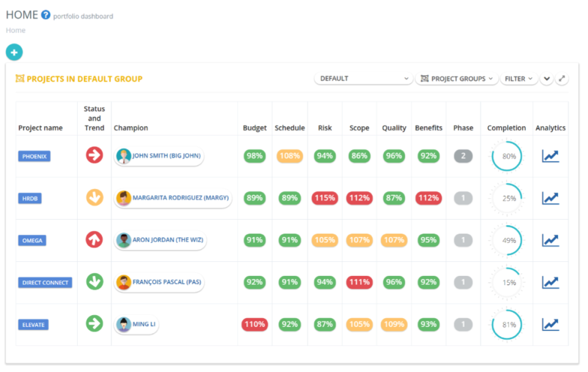This screenshot has width=588, height=372.
Task: Click the teal plus button to add a project
Action: pyautogui.click(x=13, y=52)
